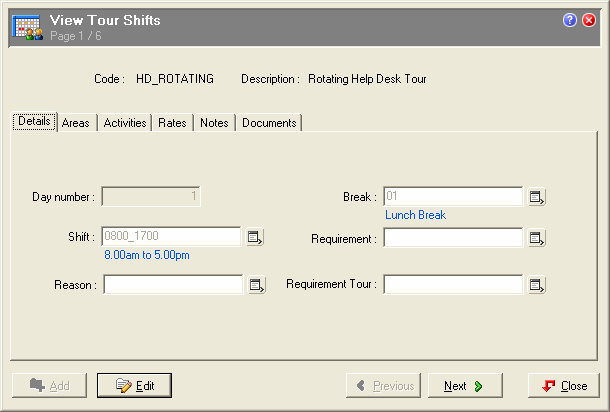The image size is (610, 412).
Task: Click the empty Requirement input field
Action: tap(453, 238)
